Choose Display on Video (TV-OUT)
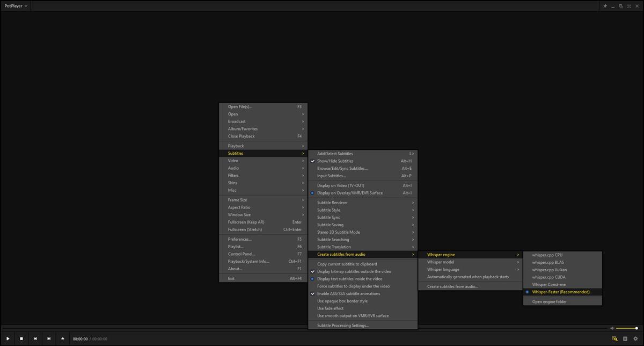Image resolution: width=644 pixels, height=346 pixels. [340, 185]
